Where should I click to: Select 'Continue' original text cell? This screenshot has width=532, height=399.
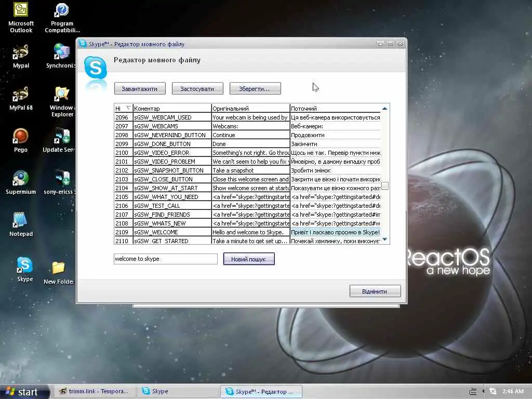point(250,135)
